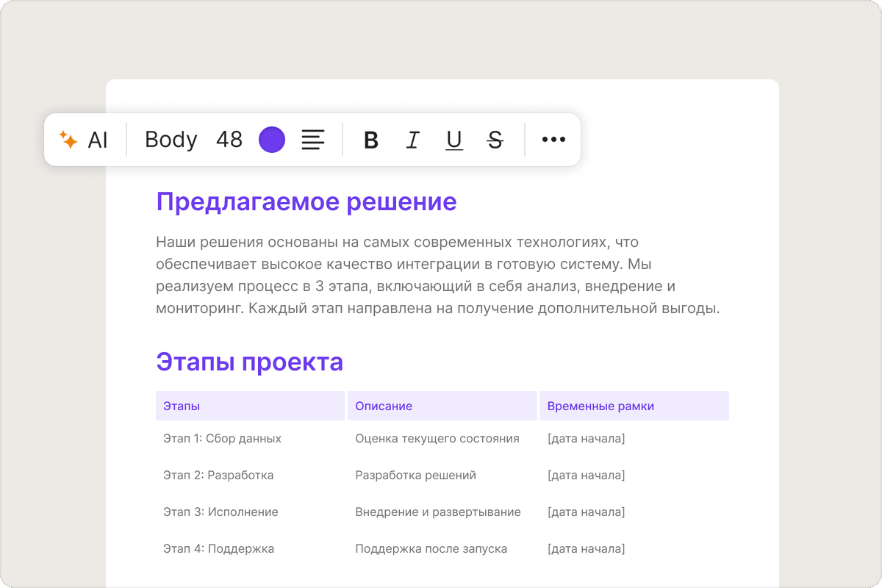This screenshot has width=882, height=588.
Task: Click the text alignment icon
Action: pyautogui.click(x=312, y=139)
